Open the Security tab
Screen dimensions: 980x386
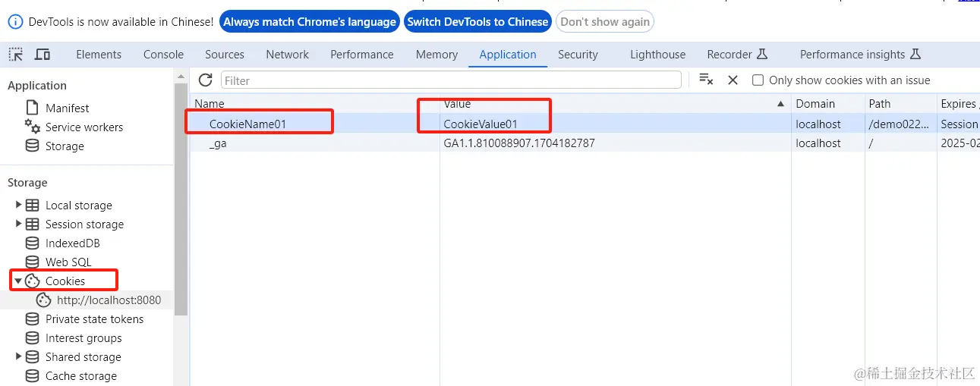pos(578,55)
